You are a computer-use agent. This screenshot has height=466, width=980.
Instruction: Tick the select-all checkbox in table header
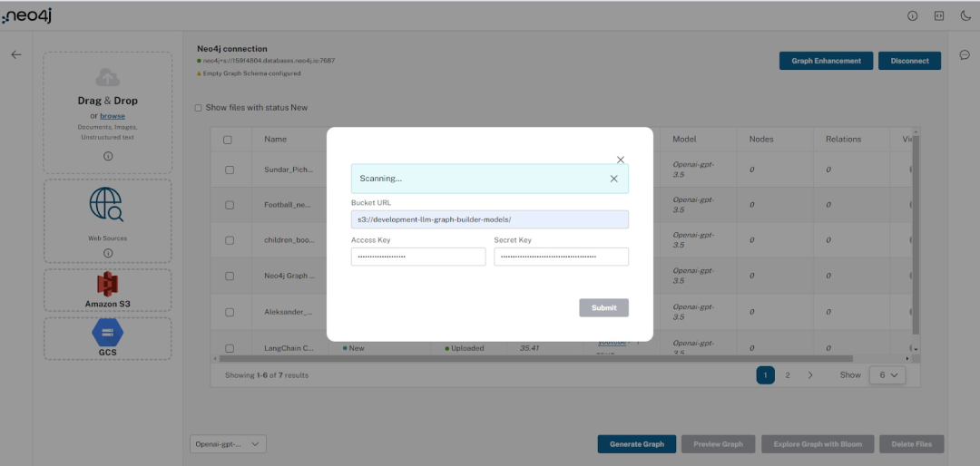228,140
